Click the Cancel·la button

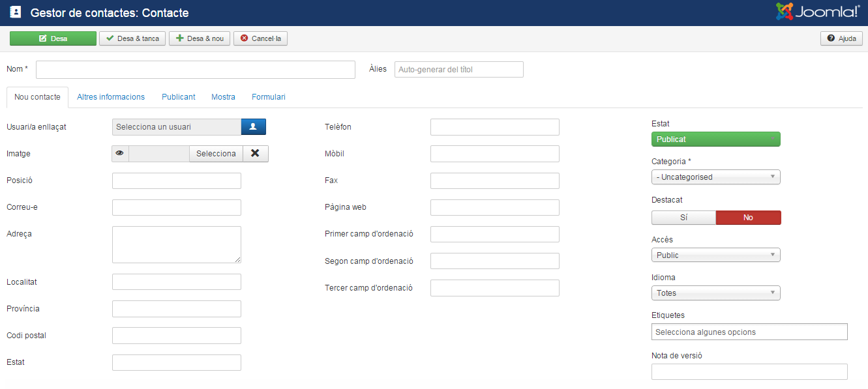pos(260,38)
